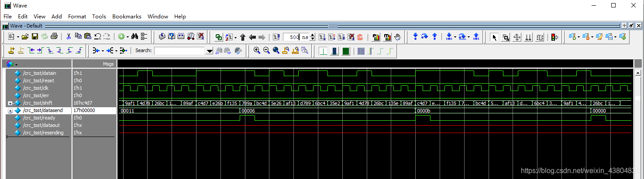
Task: Click the Open folder icon
Action: (x=25, y=37)
